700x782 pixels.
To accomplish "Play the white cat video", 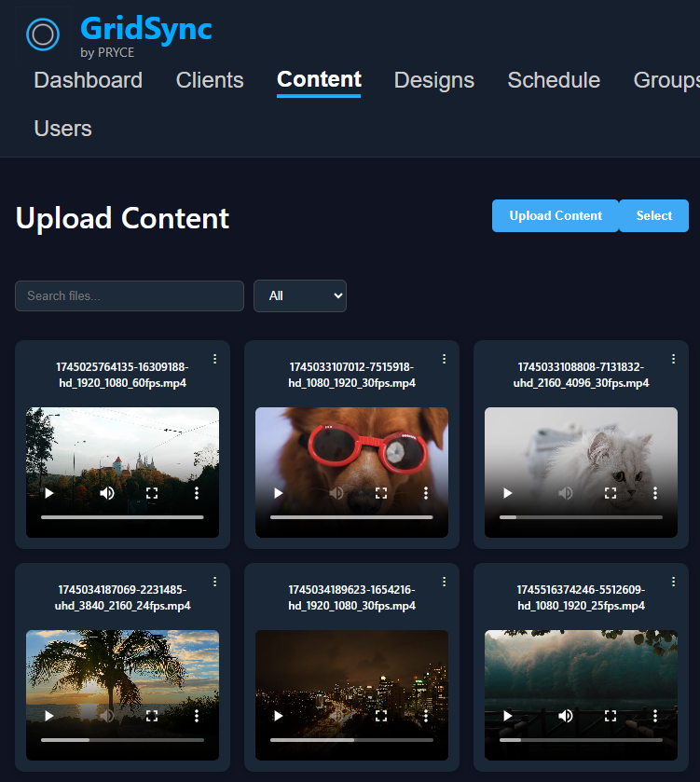I will tap(507, 493).
